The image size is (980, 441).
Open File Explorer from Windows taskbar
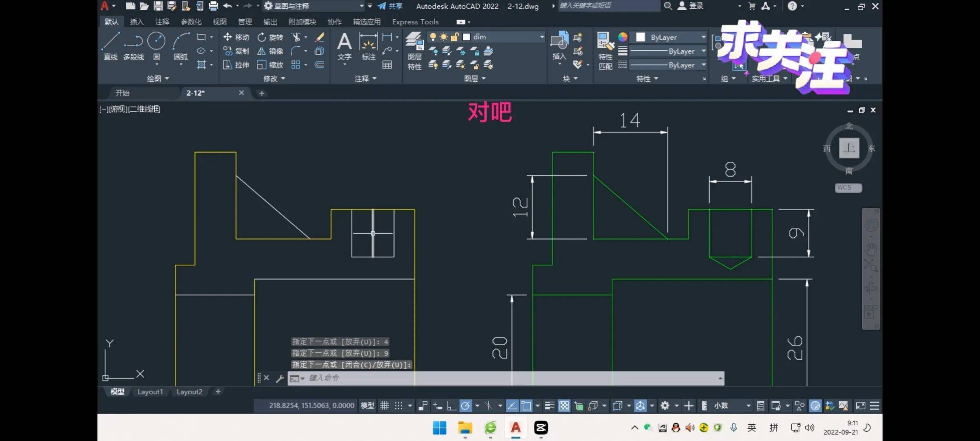[465, 428]
